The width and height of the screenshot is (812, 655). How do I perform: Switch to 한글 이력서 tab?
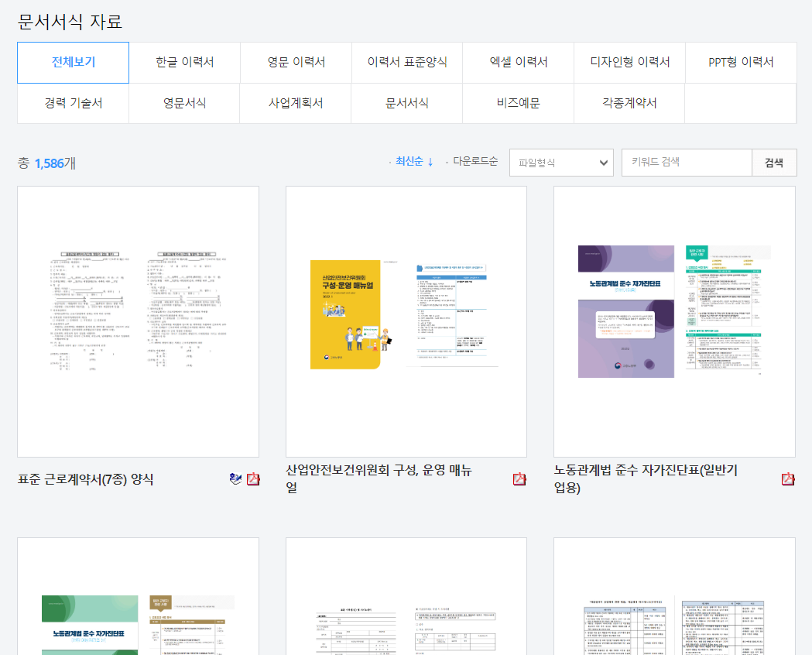click(184, 63)
